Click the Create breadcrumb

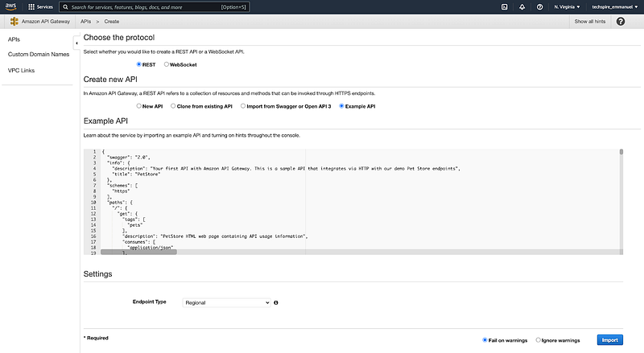(112, 22)
